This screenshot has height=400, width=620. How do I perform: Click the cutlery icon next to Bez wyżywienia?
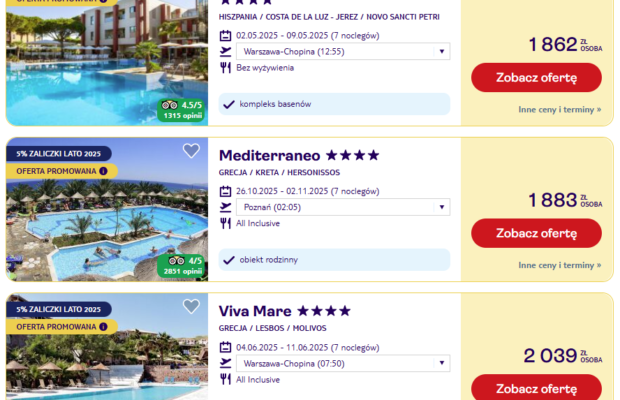pos(225,68)
